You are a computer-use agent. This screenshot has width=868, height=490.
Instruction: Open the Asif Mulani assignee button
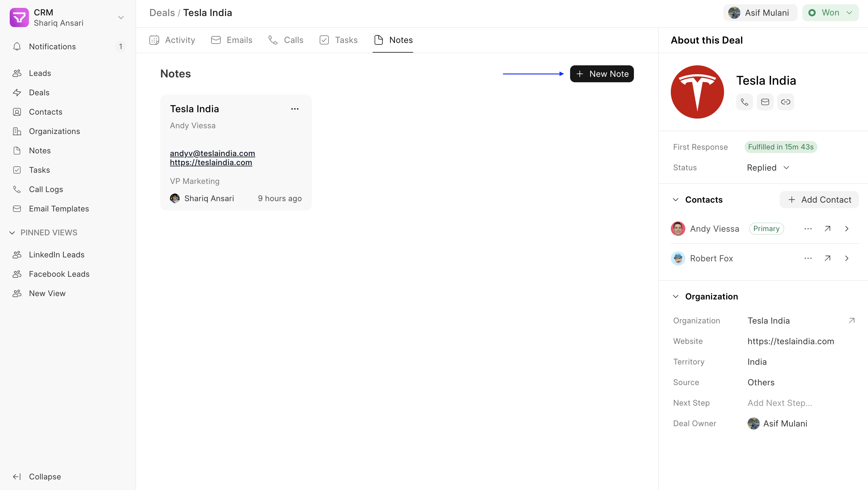tap(760, 13)
